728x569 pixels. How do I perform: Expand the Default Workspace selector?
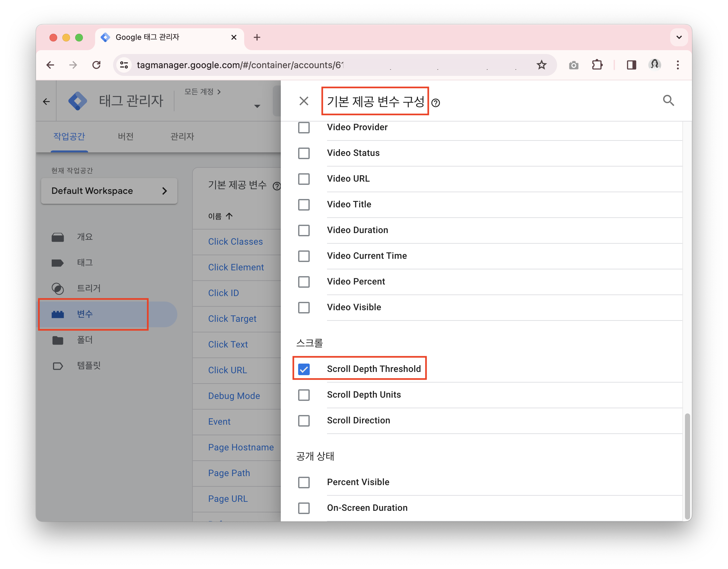[109, 191]
